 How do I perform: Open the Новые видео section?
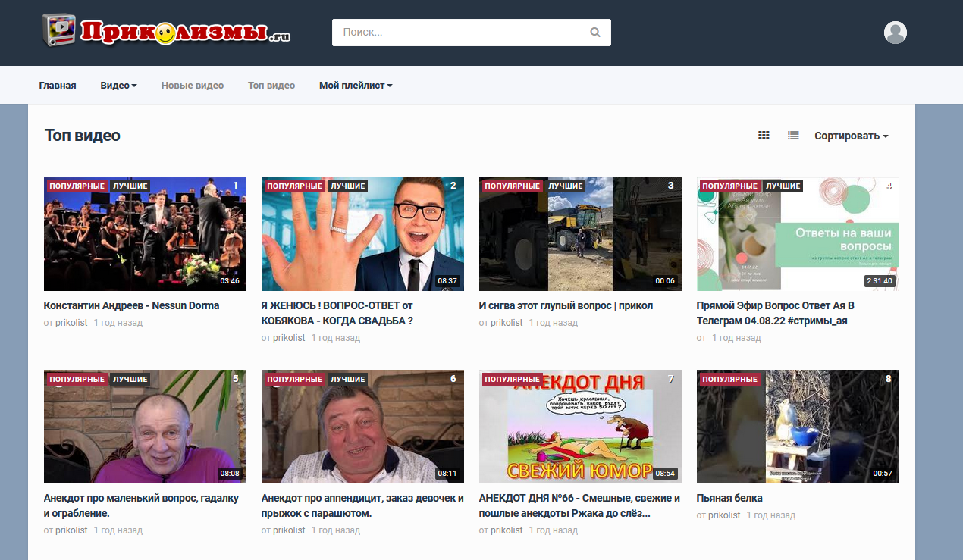[x=193, y=86]
